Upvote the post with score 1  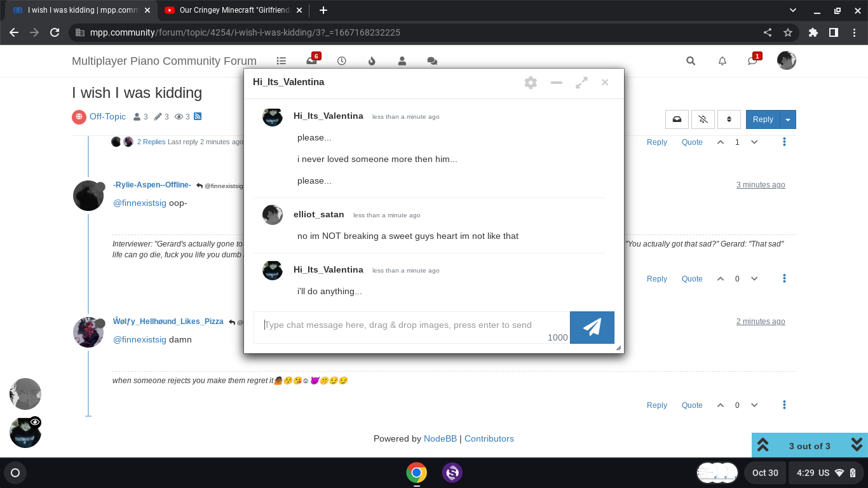point(721,142)
